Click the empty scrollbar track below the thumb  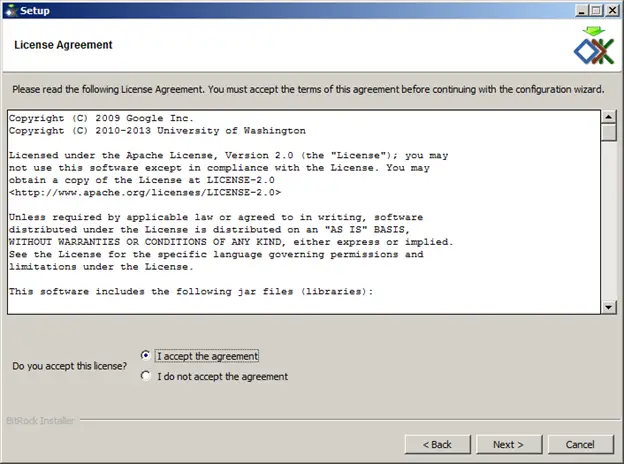tap(608, 221)
